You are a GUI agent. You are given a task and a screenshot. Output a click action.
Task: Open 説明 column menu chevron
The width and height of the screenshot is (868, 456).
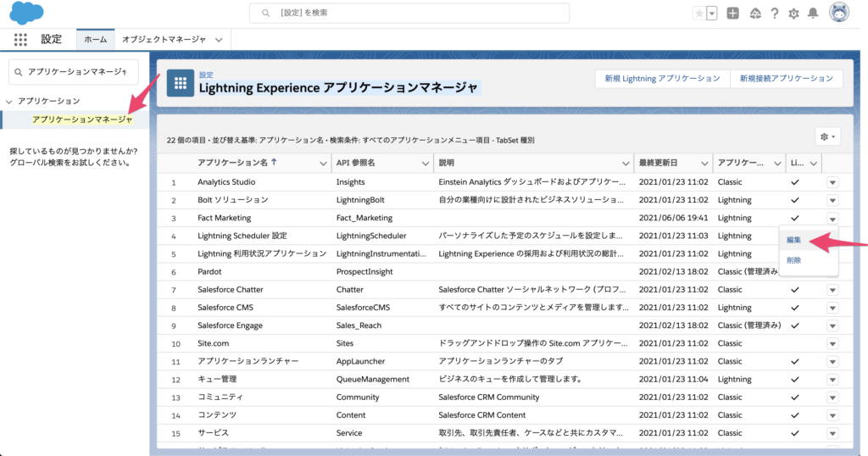tap(626, 164)
